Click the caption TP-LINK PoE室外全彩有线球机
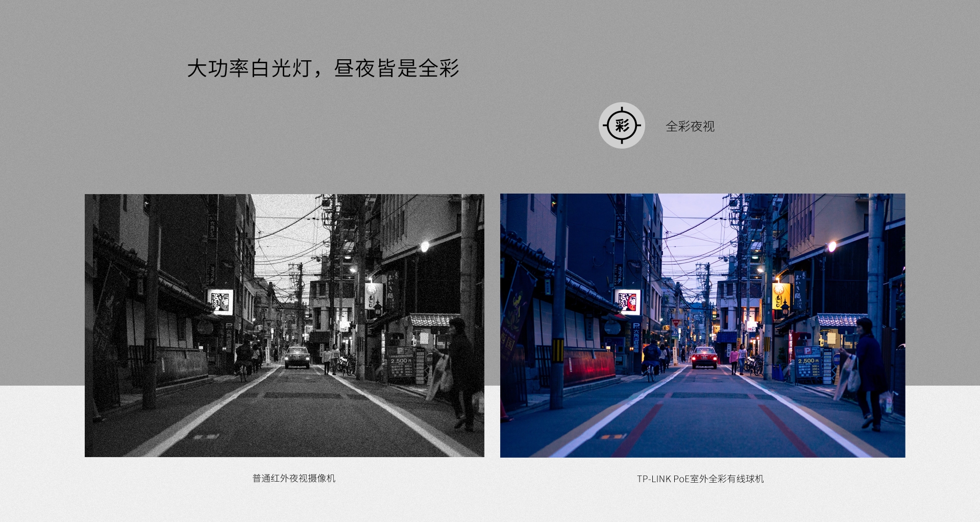 700,479
